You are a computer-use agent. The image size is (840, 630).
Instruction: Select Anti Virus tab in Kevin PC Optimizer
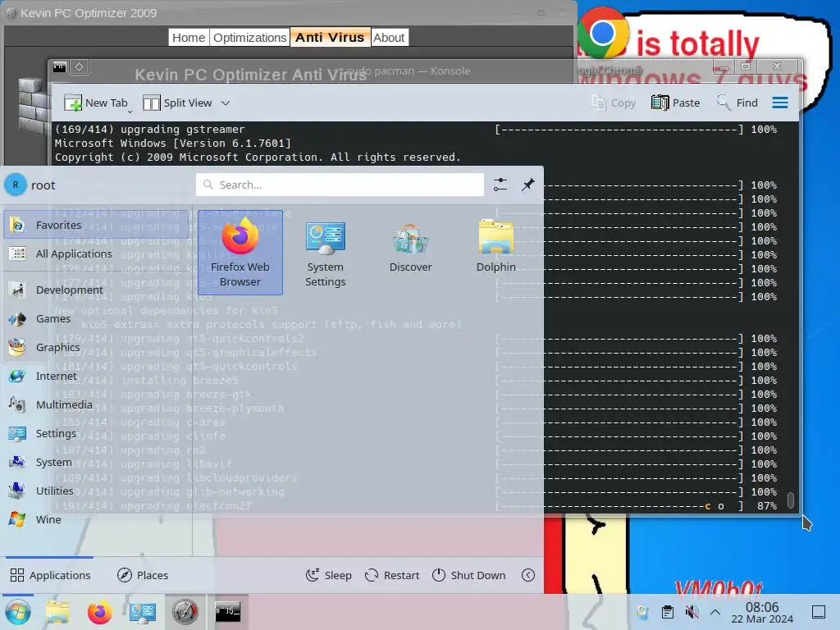(330, 38)
